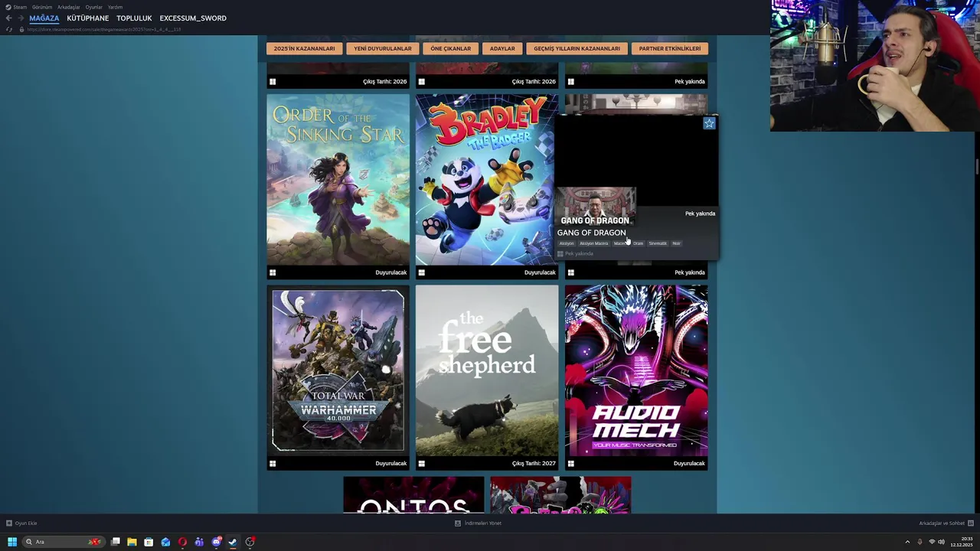Switch to the TOPLULUK tab
The image size is (980, 551).
click(134, 18)
